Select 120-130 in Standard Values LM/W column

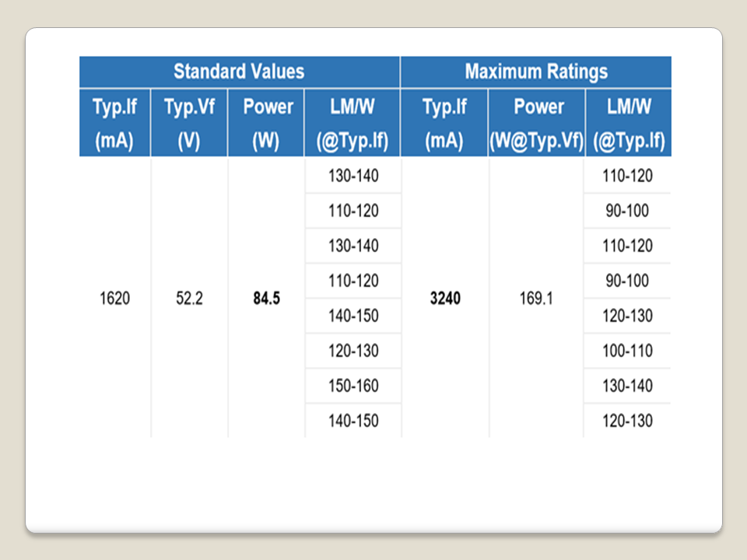point(352,351)
